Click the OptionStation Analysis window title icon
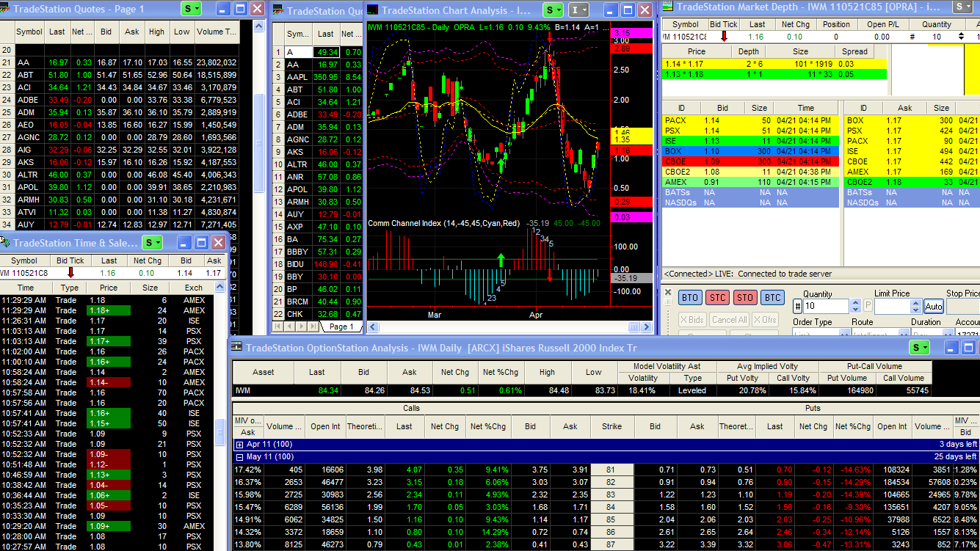The height and width of the screenshot is (551, 980). pos(237,347)
